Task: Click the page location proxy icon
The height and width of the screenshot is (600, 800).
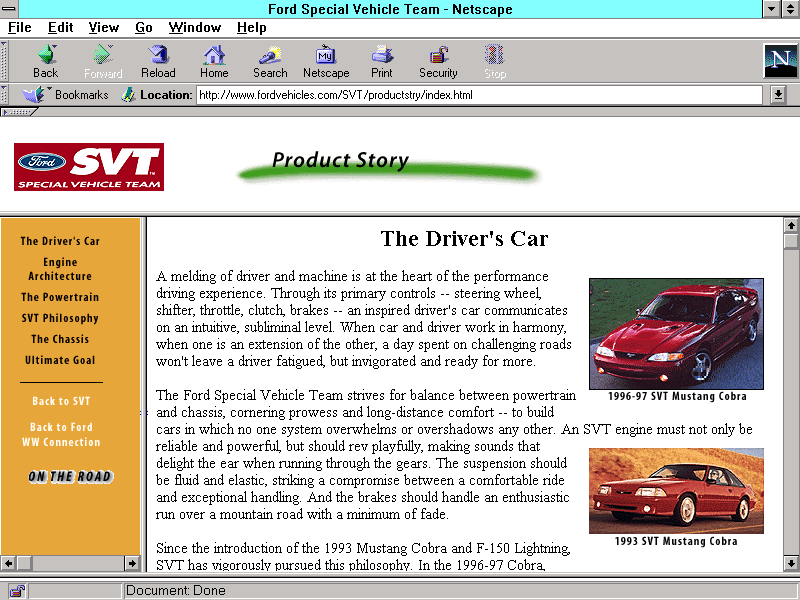Action: coord(128,94)
